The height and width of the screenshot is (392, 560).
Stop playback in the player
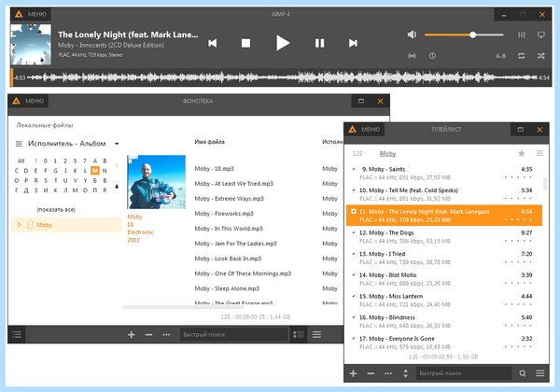coord(245,43)
